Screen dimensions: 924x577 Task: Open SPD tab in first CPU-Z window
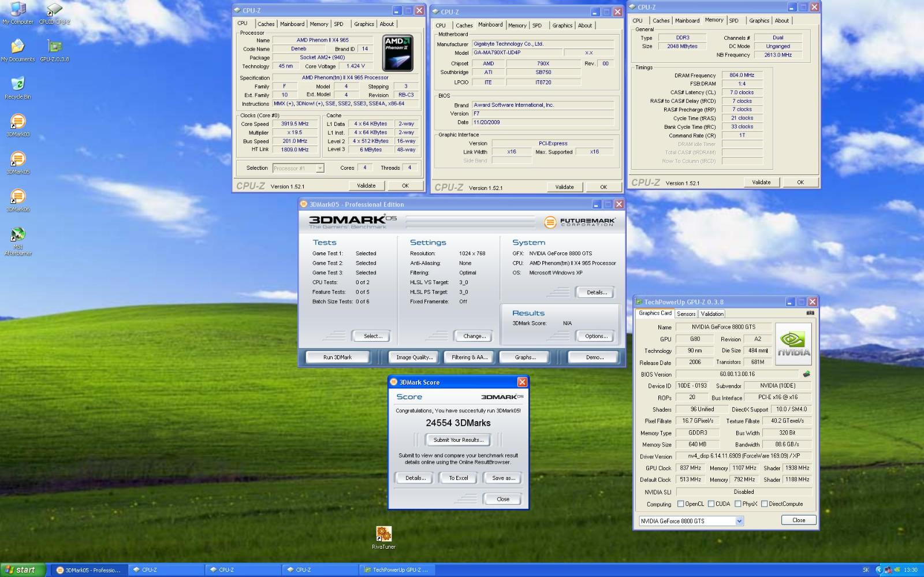pyautogui.click(x=338, y=24)
